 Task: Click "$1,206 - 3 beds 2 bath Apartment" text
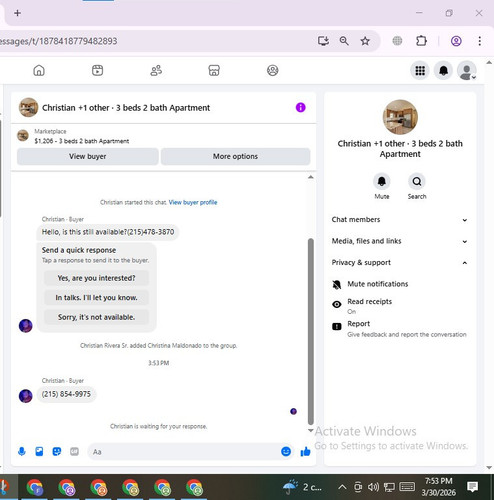tap(82, 141)
